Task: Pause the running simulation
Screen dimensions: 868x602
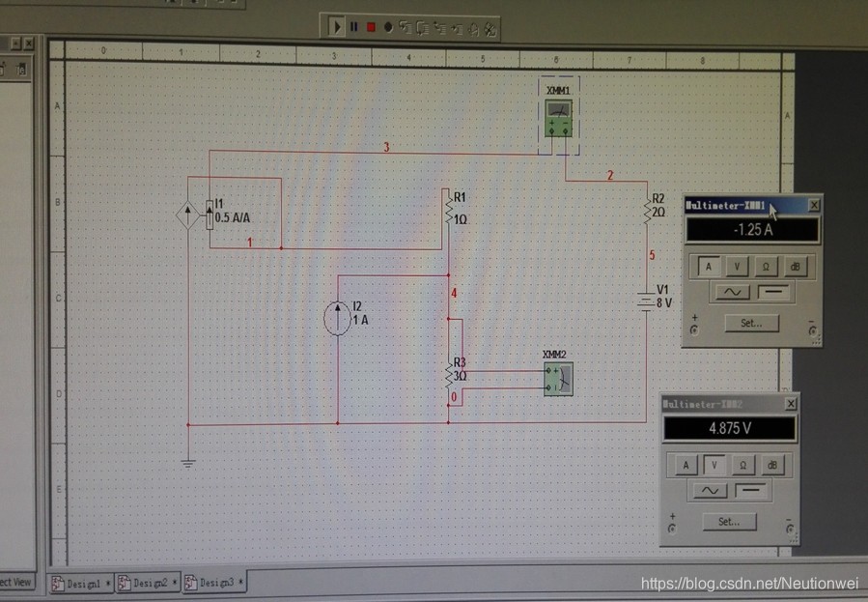Action: coord(353,27)
